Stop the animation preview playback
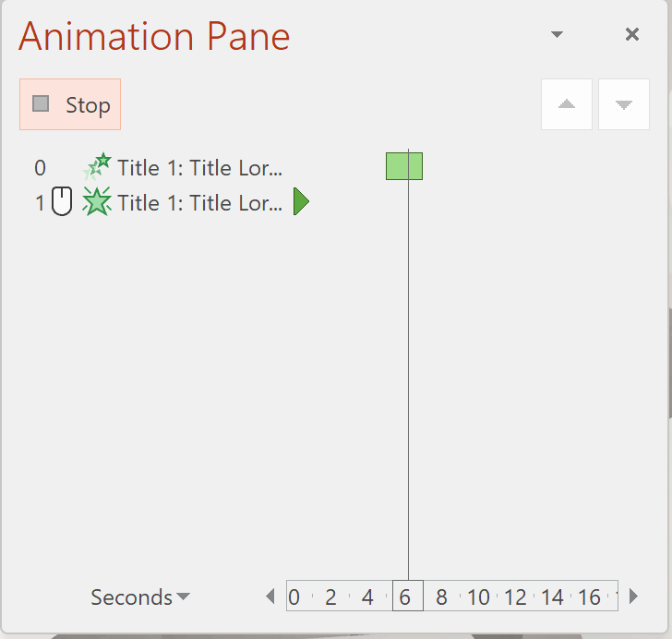 tap(70, 104)
